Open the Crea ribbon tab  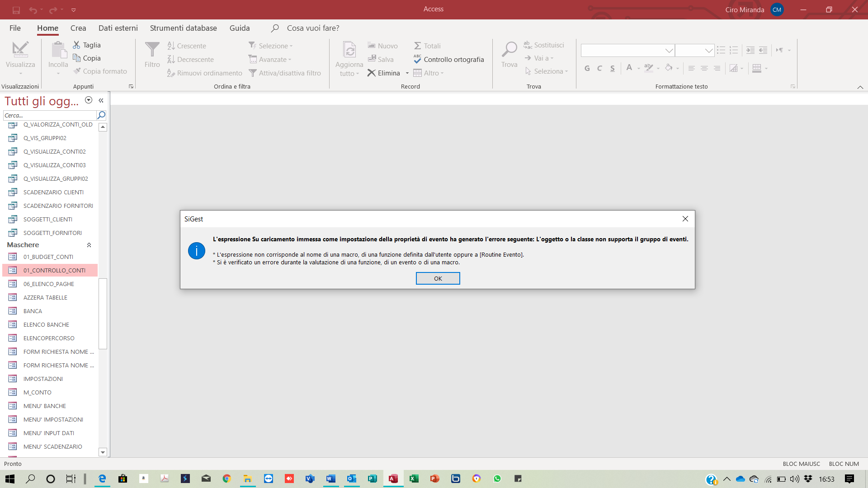[x=78, y=28]
